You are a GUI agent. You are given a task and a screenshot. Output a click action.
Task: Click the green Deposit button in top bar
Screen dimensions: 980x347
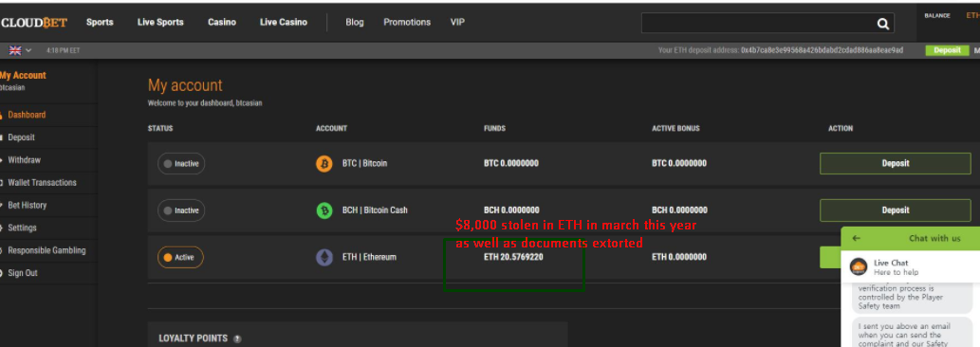pyautogui.click(x=947, y=50)
